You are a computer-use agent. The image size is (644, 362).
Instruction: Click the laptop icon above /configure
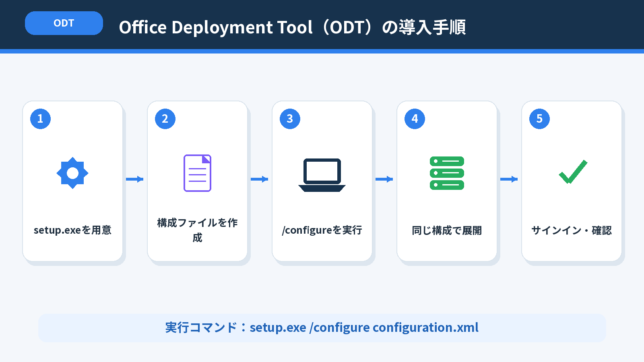tap(322, 175)
